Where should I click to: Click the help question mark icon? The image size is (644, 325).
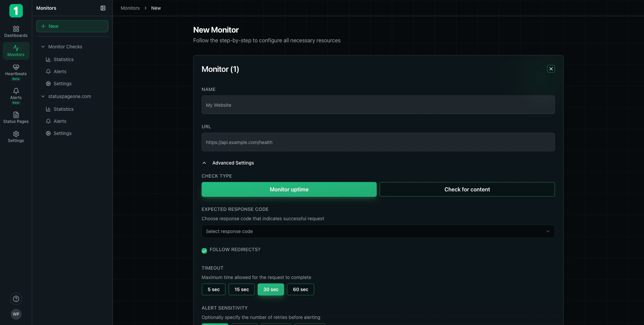(x=16, y=299)
